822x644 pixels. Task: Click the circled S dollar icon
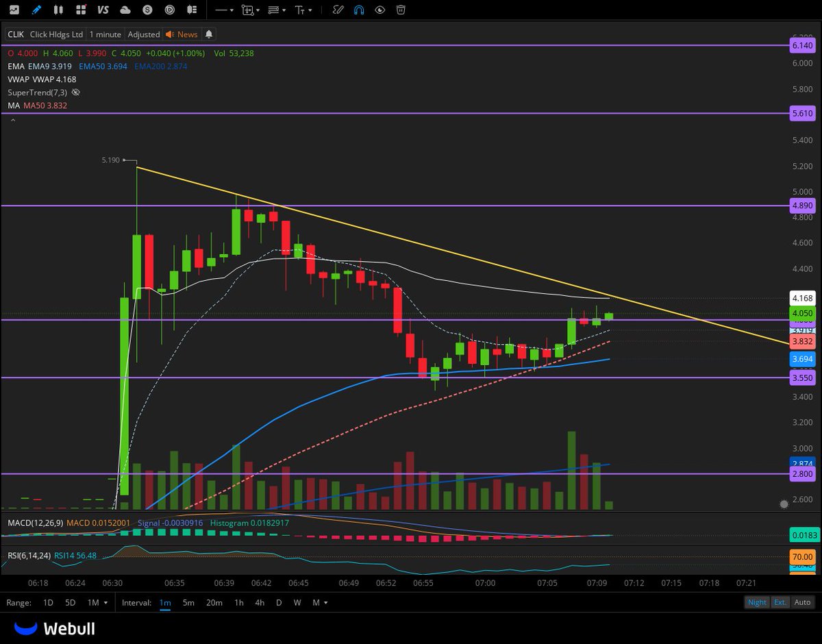[147, 10]
